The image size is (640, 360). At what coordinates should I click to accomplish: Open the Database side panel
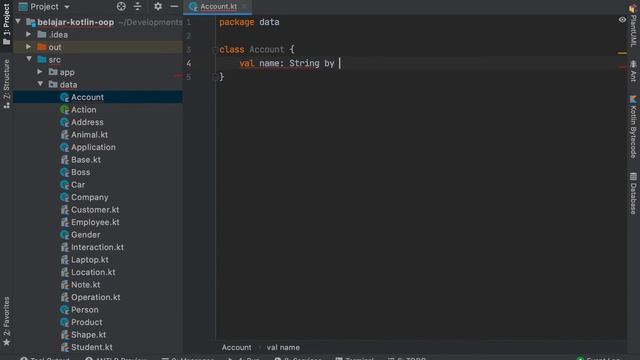click(633, 193)
